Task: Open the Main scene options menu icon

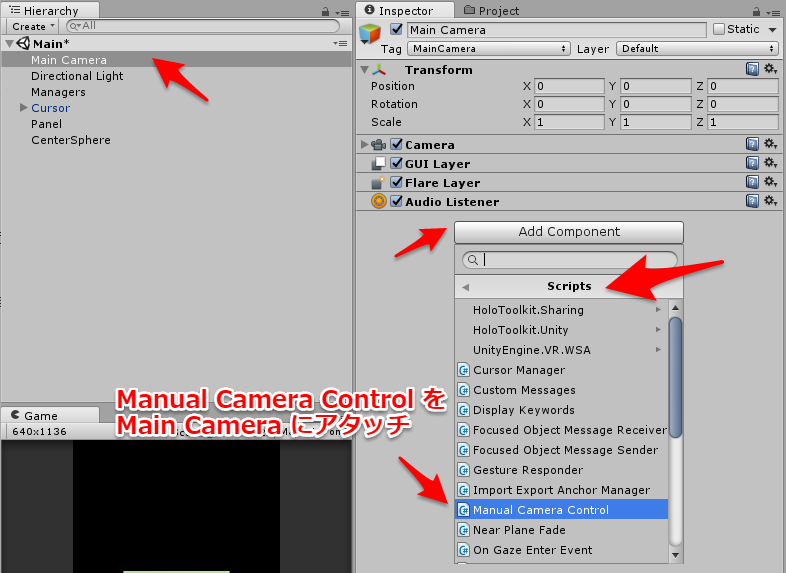Action: [x=340, y=44]
